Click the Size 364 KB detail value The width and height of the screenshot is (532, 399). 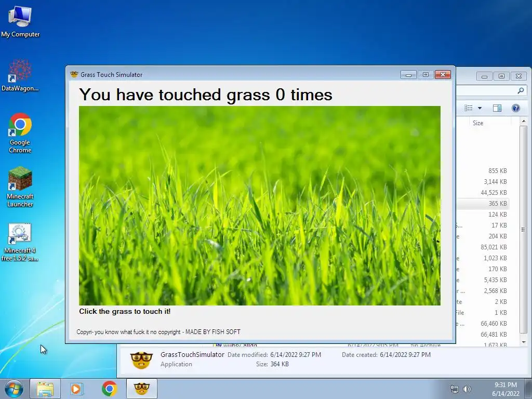pyautogui.click(x=279, y=364)
